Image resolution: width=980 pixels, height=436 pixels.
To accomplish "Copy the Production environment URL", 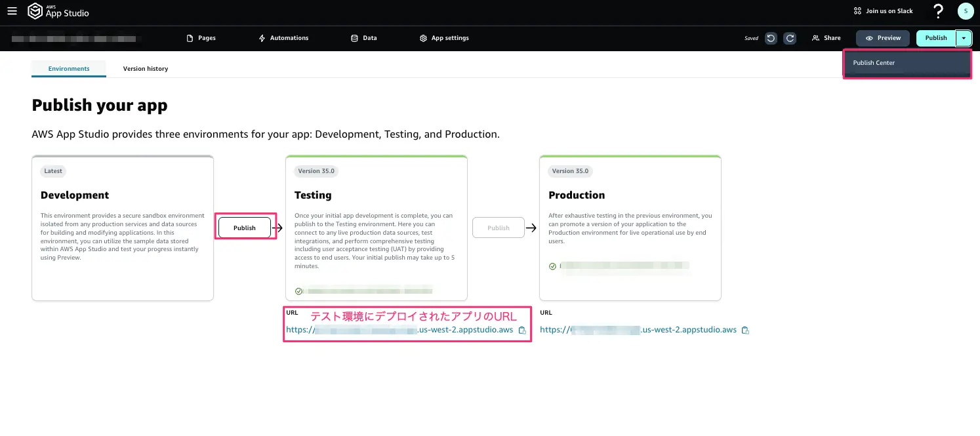I will [x=745, y=330].
